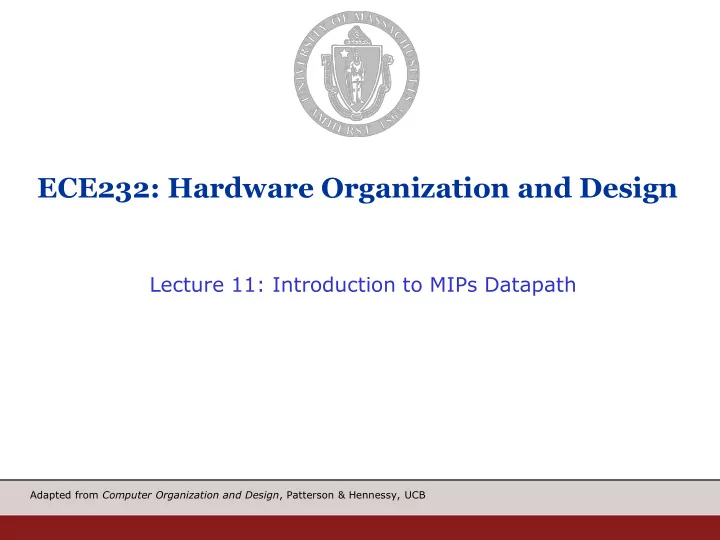This screenshot has width=720, height=540.
Task: Click the title 'ECE232: Hardware Organization and Design'
Action: click(x=357, y=189)
